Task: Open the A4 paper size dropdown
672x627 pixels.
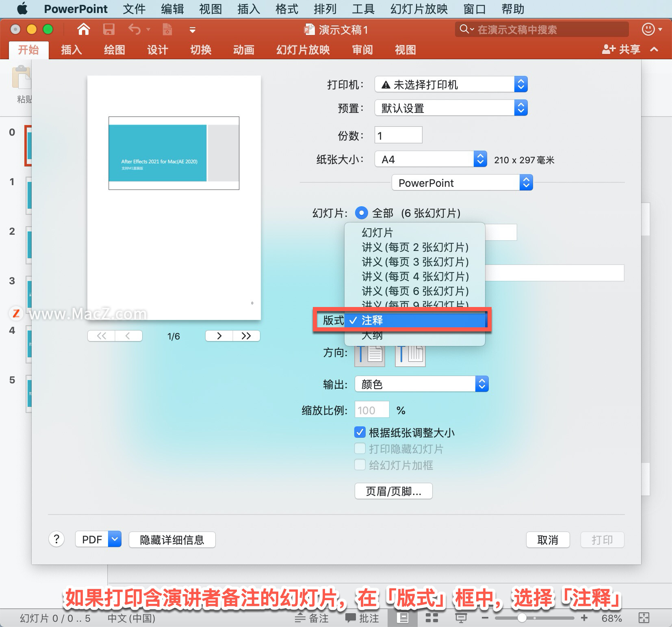Action: coord(431,159)
